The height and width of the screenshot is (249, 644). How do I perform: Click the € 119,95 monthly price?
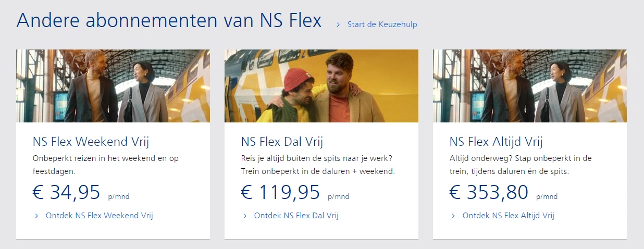280,192
